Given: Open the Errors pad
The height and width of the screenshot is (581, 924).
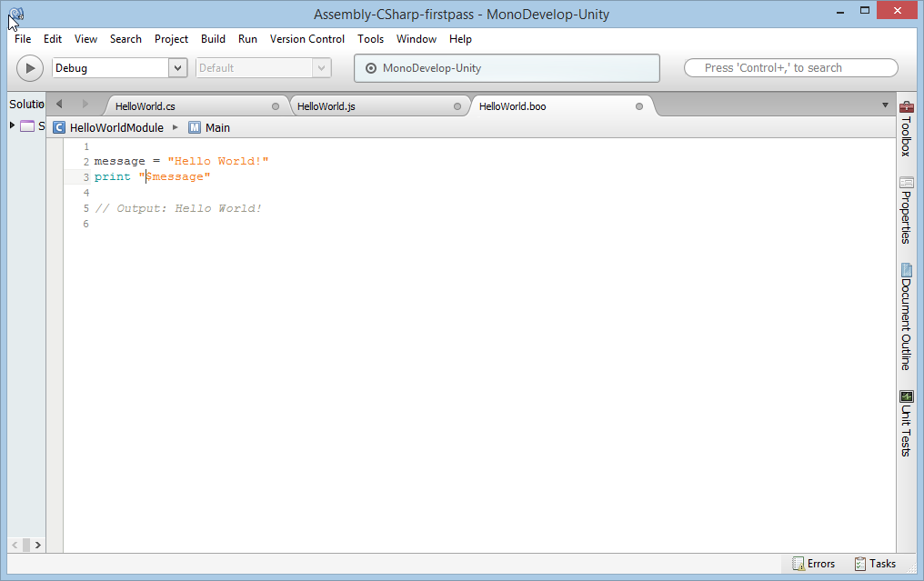Looking at the screenshot, I should 814,564.
